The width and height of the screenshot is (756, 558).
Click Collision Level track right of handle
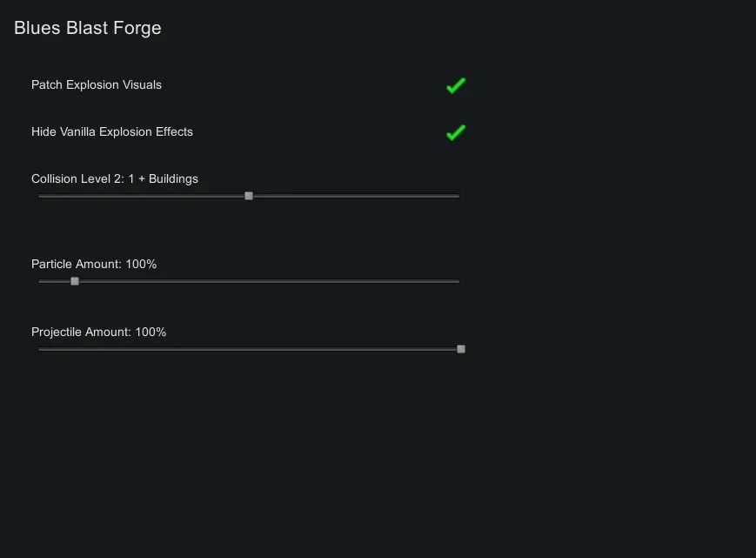point(354,196)
